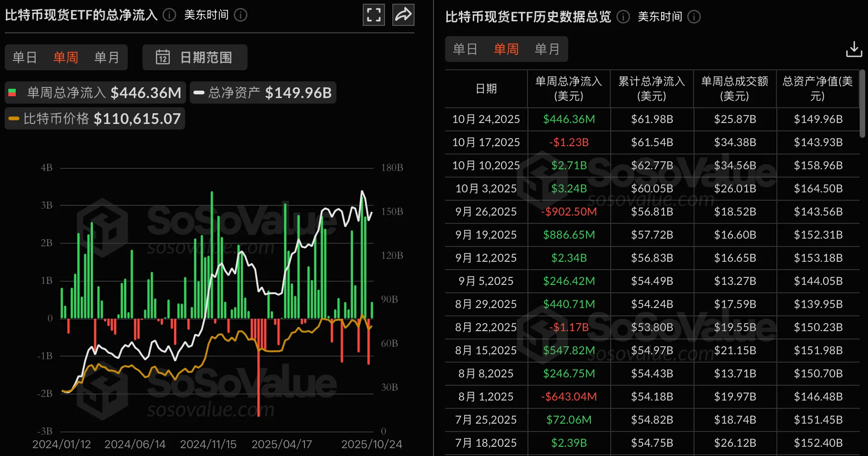Click the info icon next to 比特币现货ETF的总净流入

tap(169, 15)
